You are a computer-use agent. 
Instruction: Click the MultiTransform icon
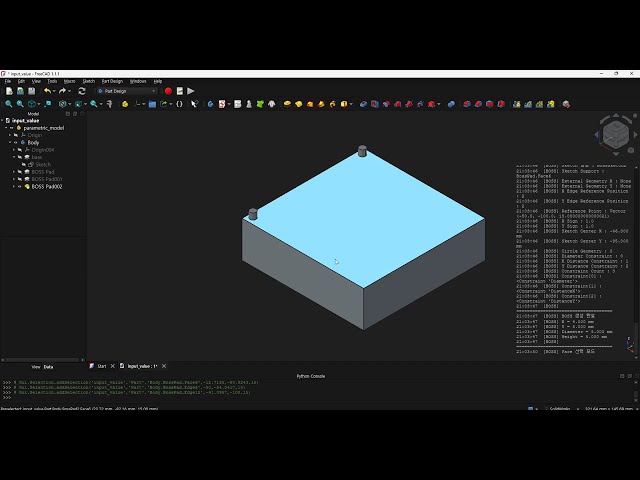pyautogui.click(x=551, y=104)
